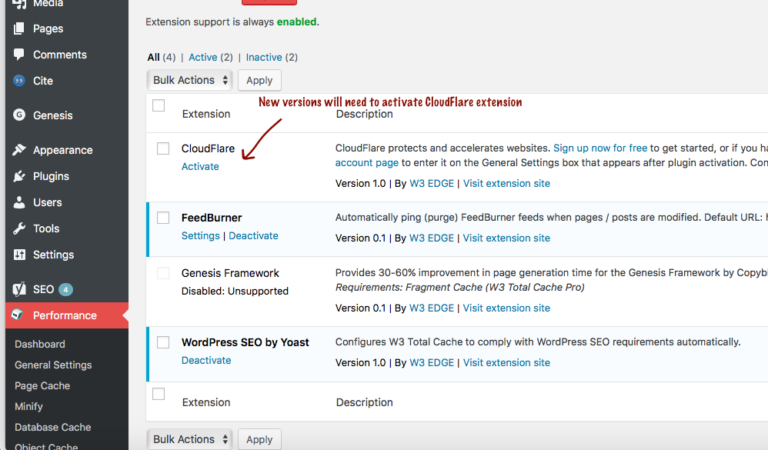Open the Cite menu item
Viewport: 768px width, 450px height.
pos(43,81)
